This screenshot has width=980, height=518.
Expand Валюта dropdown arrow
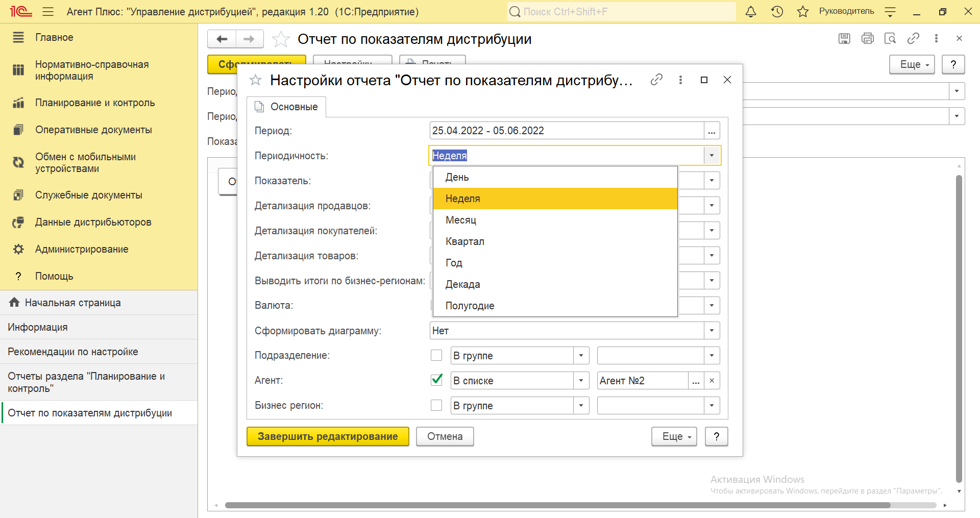point(712,306)
